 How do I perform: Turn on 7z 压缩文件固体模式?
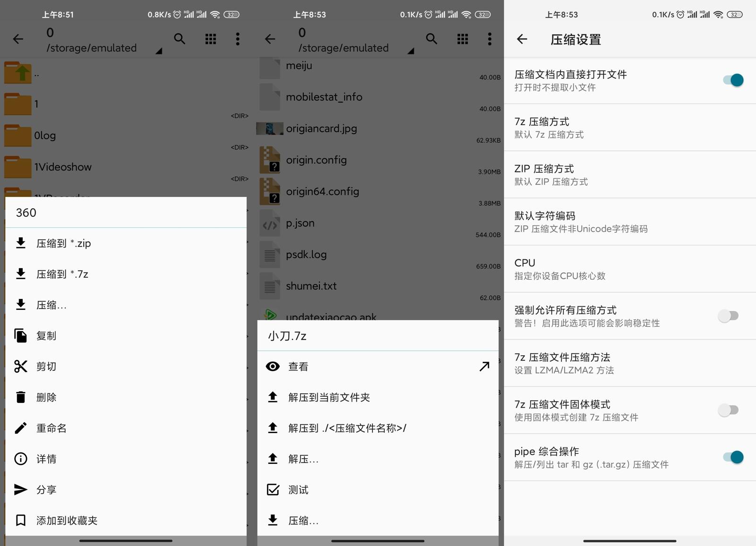(728, 410)
